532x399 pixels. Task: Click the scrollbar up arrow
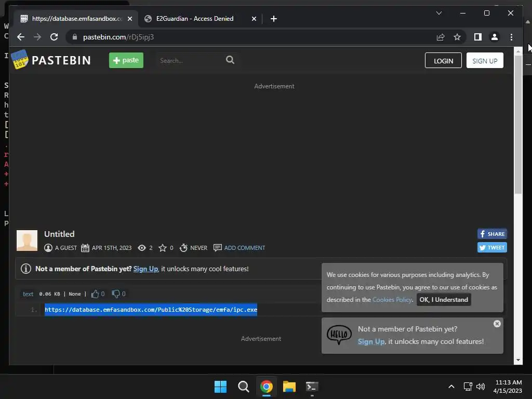[518, 51]
